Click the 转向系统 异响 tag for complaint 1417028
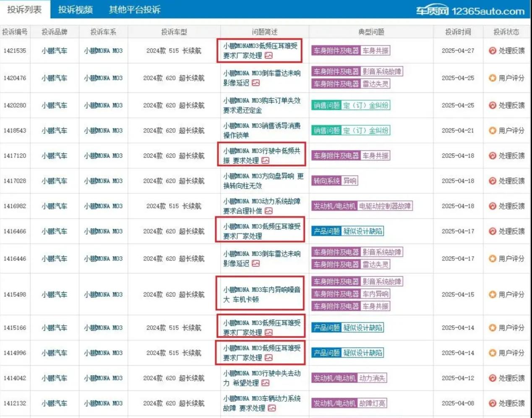The height and width of the screenshot is (418, 532). pyautogui.click(x=335, y=181)
